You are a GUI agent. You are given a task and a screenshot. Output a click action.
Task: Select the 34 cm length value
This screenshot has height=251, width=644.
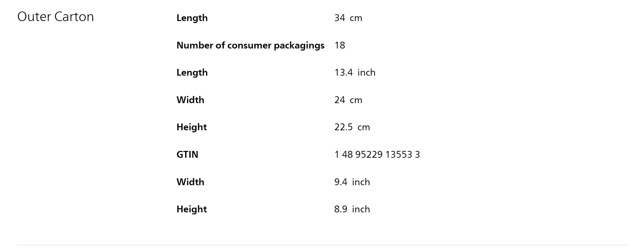(x=348, y=18)
